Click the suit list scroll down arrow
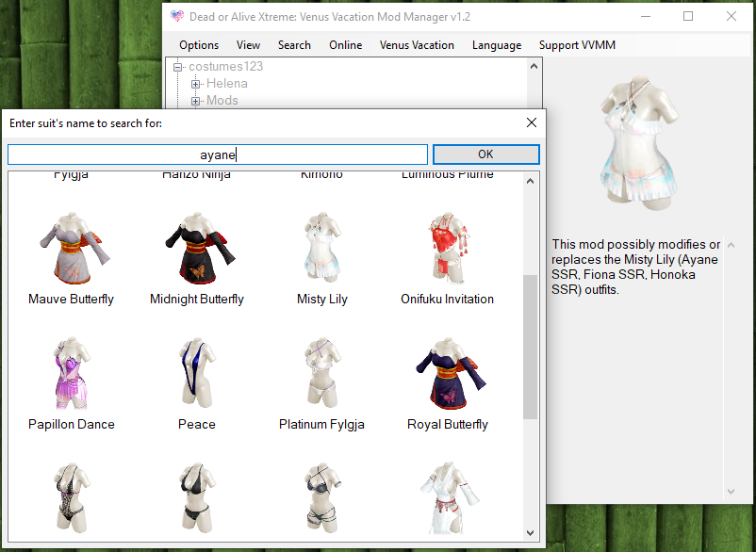Screen dimensions: 756x552 point(531,533)
